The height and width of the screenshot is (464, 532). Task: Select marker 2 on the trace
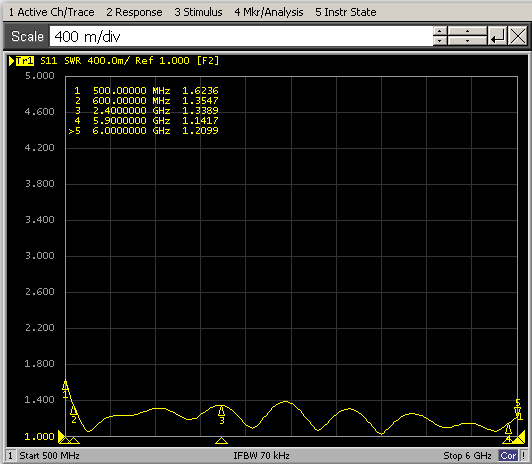click(x=74, y=414)
